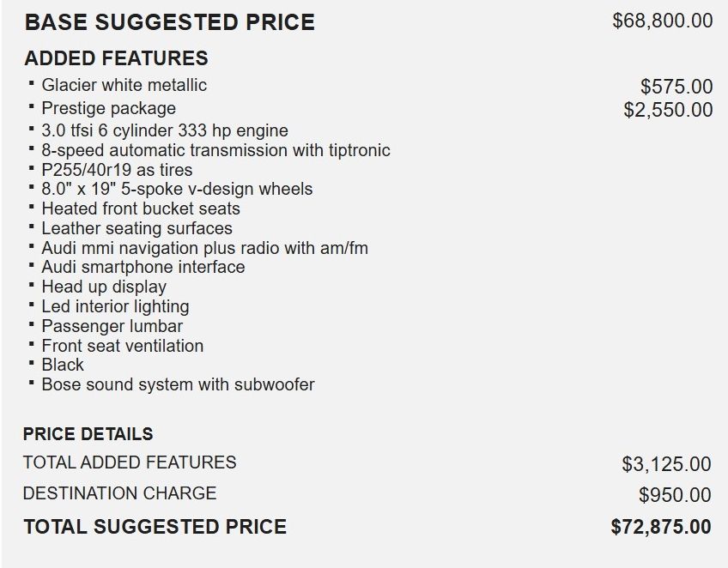The height and width of the screenshot is (568, 728).
Task: Select the Destination Charge label
Action: (119, 493)
